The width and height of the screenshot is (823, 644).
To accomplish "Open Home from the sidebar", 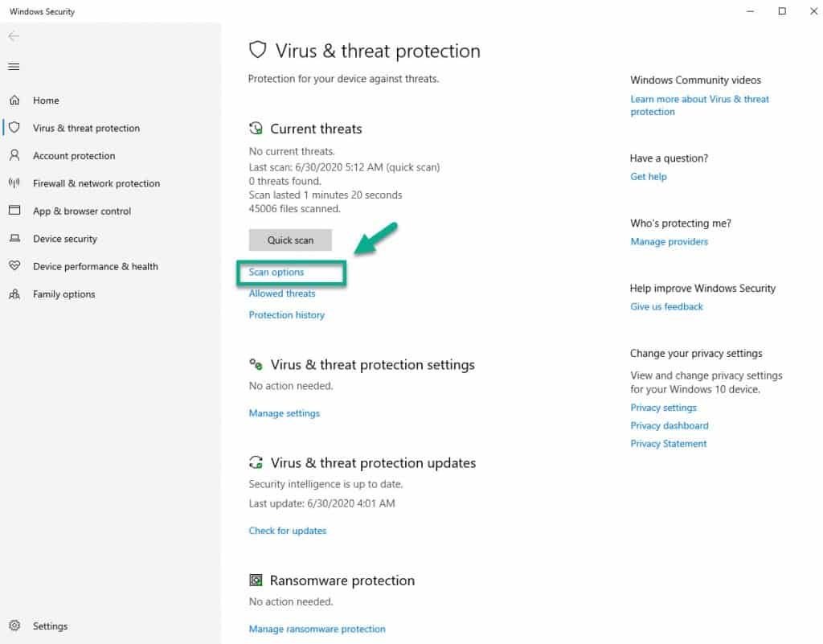I will click(x=47, y=100).
